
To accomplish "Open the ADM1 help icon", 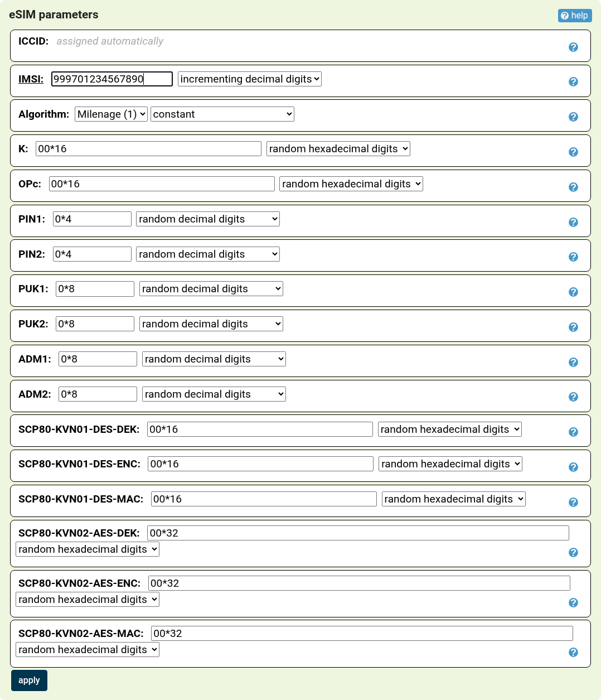I will tap(573, 362).
